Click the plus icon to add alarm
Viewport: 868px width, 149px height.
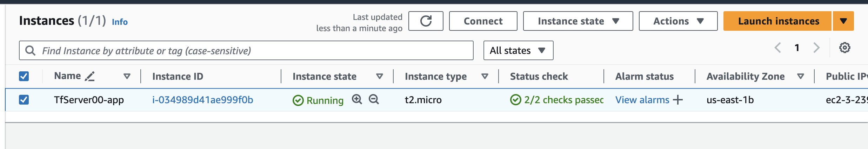[x=678, y=100]
